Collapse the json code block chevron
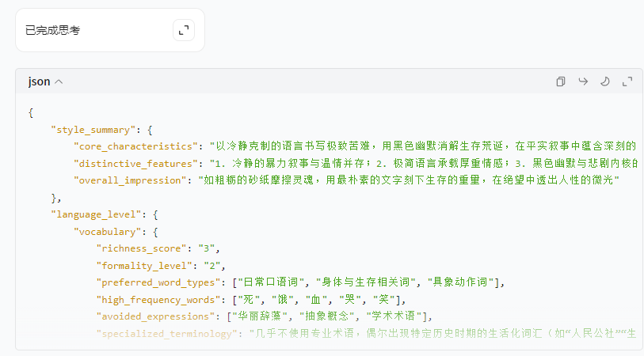644x356 pixels. click(59, 81)
